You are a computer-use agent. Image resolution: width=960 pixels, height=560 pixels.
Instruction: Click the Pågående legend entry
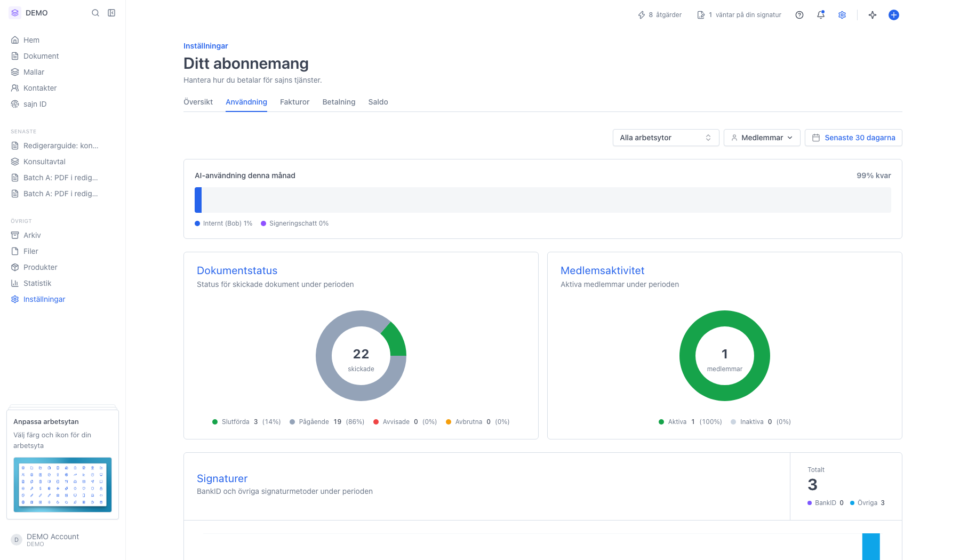(x=327, y=422)
